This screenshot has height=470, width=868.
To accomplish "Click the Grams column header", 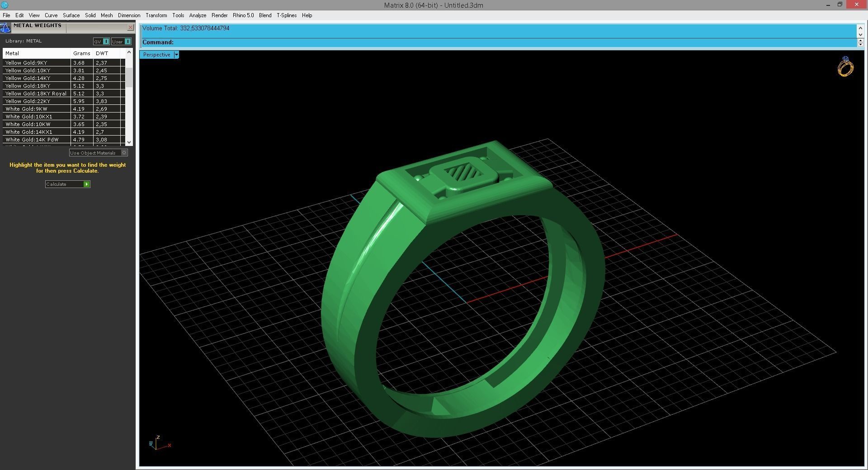I will (82, 53).
